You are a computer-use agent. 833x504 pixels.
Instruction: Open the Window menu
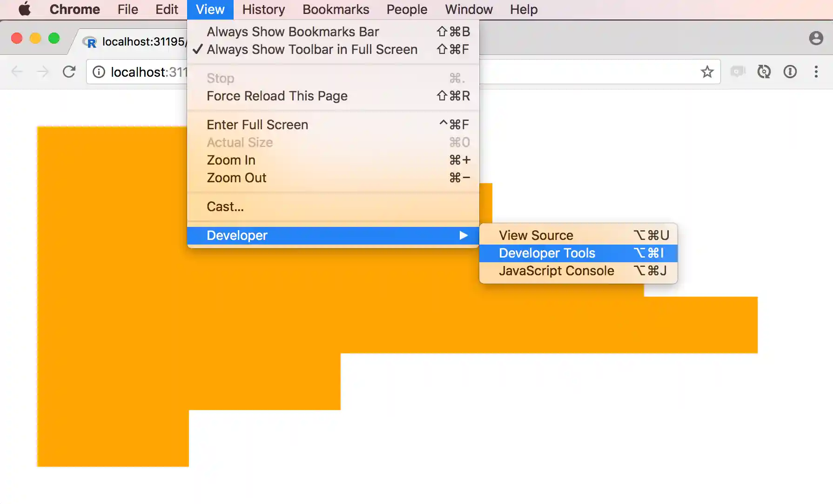click(469, 9)
